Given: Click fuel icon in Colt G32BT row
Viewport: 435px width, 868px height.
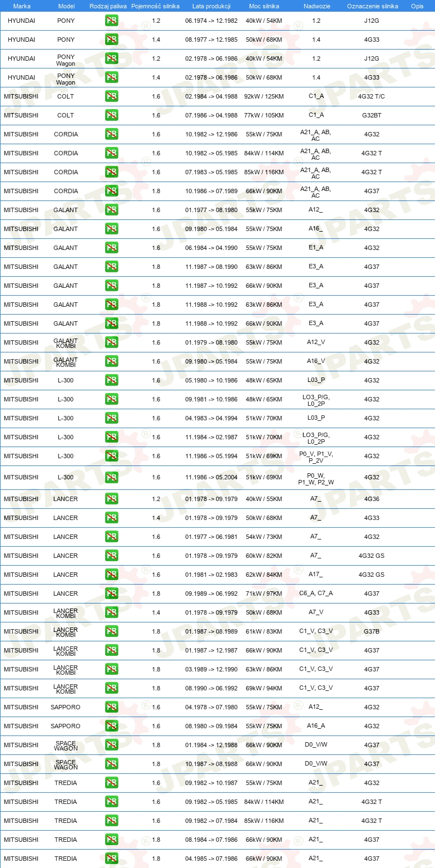Looking at the screenshot, I should tap(111, 115).
